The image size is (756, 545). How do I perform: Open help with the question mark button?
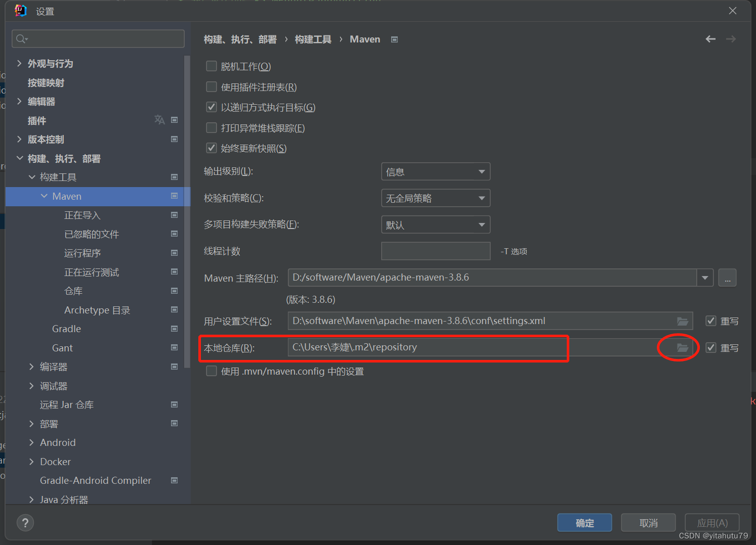(x=25, y=523)
